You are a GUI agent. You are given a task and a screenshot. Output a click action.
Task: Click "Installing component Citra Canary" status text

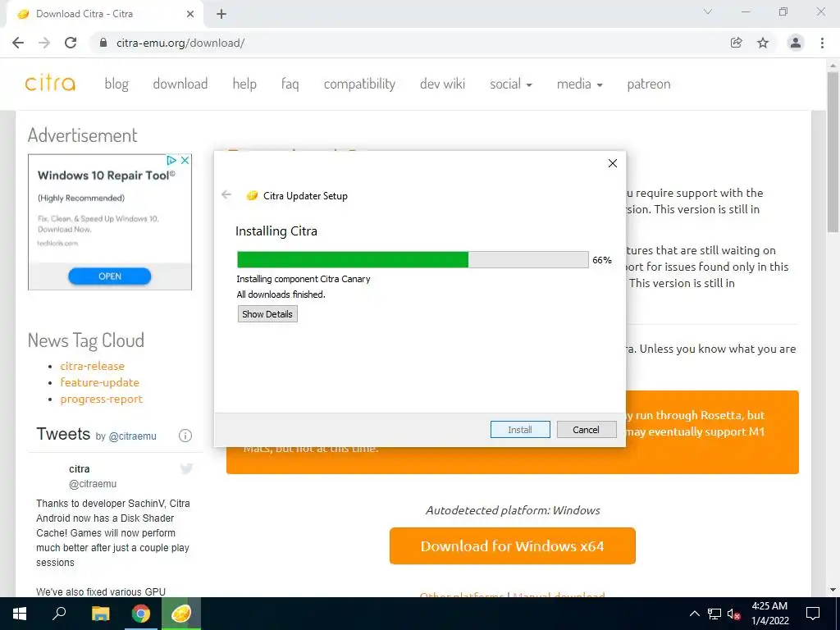click(x=304, y=279)
